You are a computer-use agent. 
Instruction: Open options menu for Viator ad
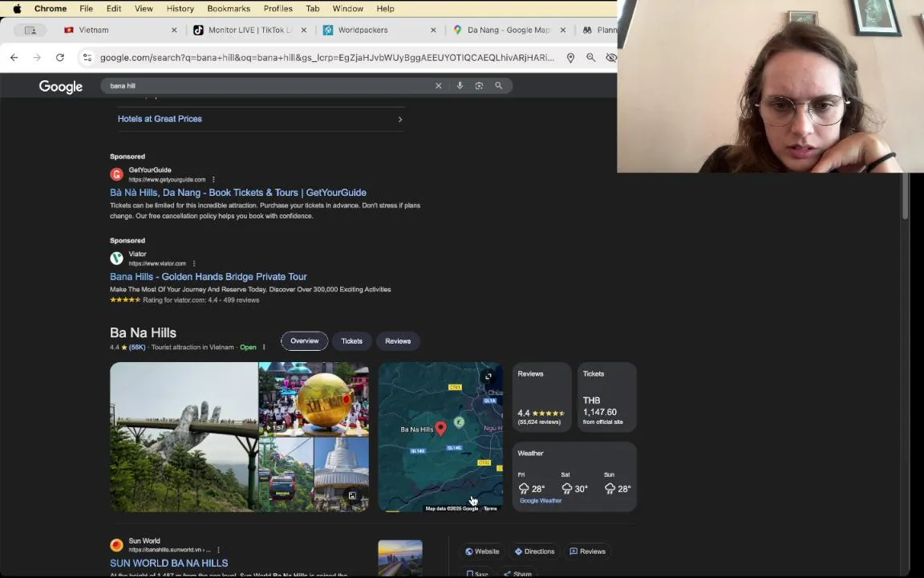pyautogui.click(x=194, y=263)
